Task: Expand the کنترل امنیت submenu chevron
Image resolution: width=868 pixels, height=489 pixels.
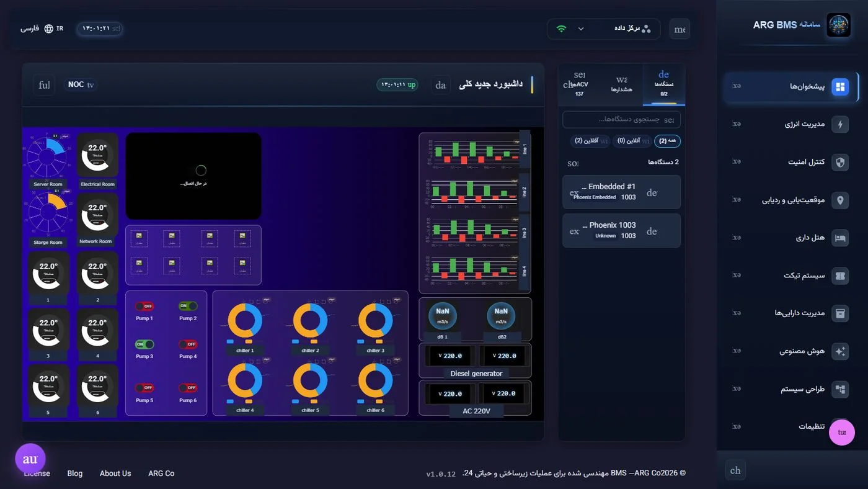Action: (737, 162)
